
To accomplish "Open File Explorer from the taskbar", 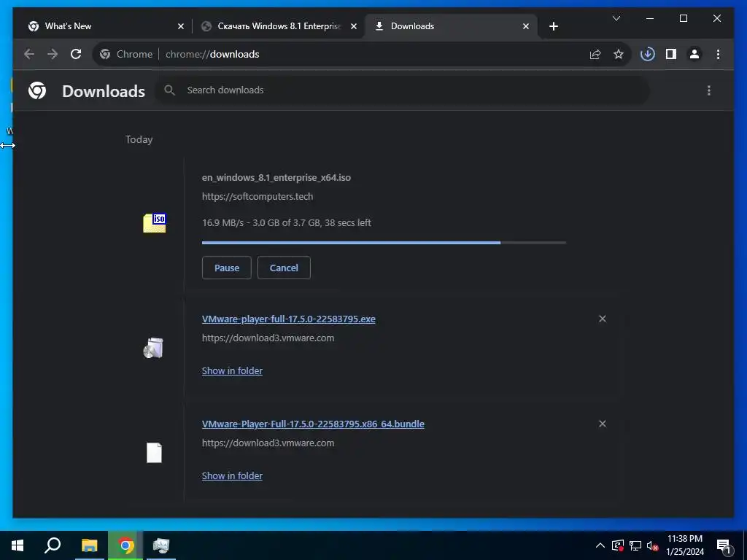I will (x=89, y=545).
